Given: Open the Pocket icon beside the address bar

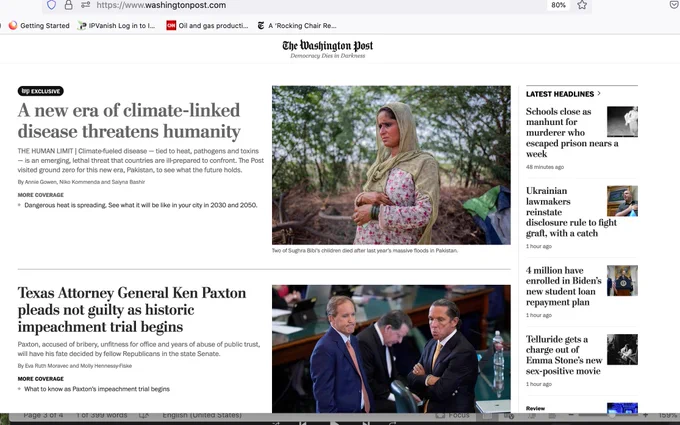Looking at the screenshot, I should [x=674, y=5].
